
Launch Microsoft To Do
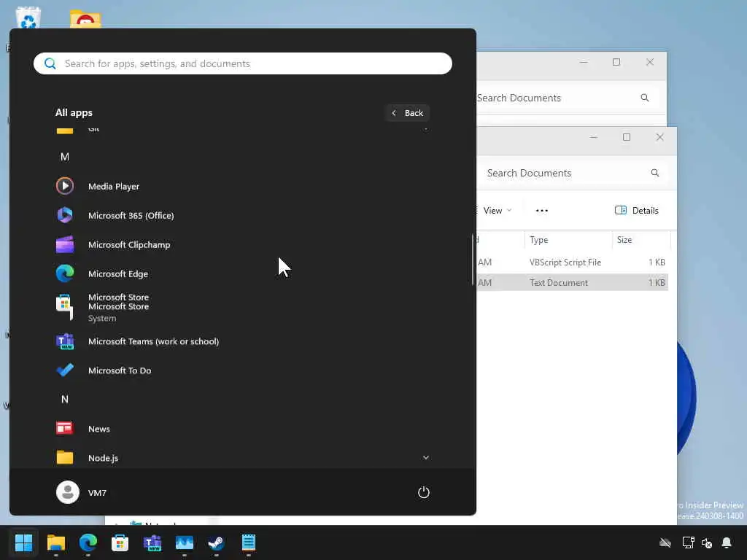pyautogui.click(x=242, y=370)
